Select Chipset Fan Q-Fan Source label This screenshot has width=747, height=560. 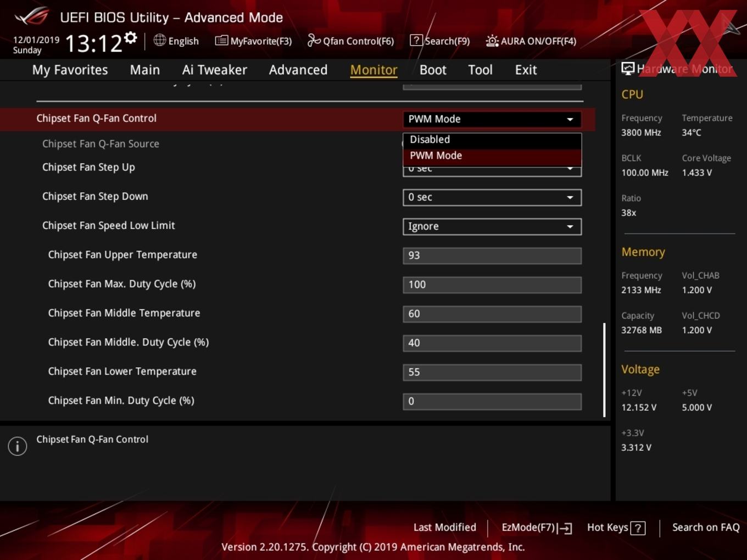(x=101, y=144)
